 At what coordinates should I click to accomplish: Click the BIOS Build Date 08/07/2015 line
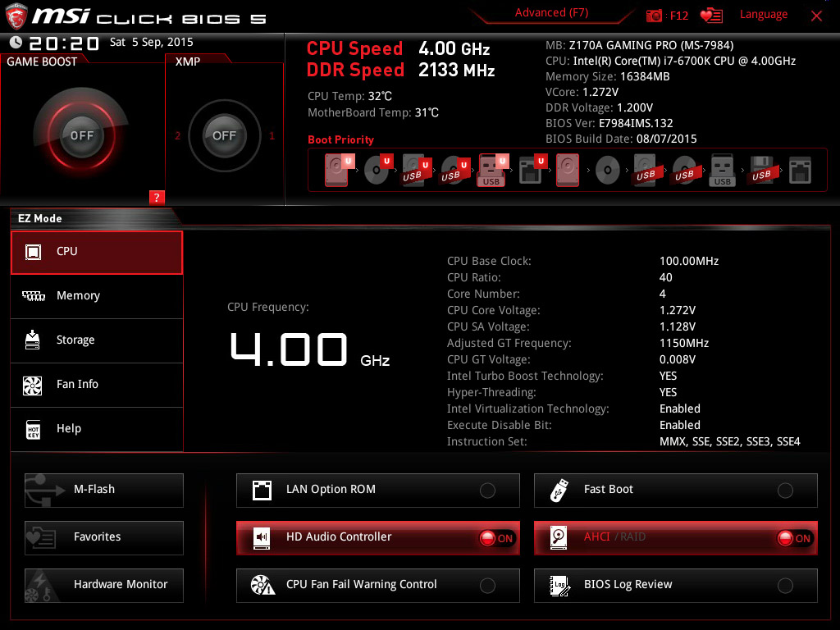621,139
